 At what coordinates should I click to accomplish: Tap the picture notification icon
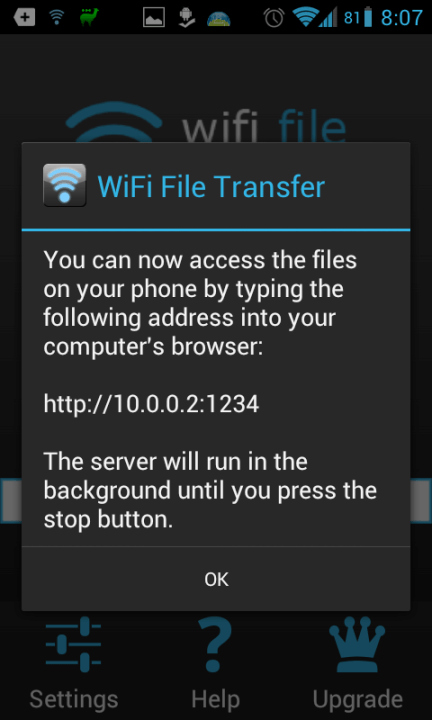pos(154,17)
